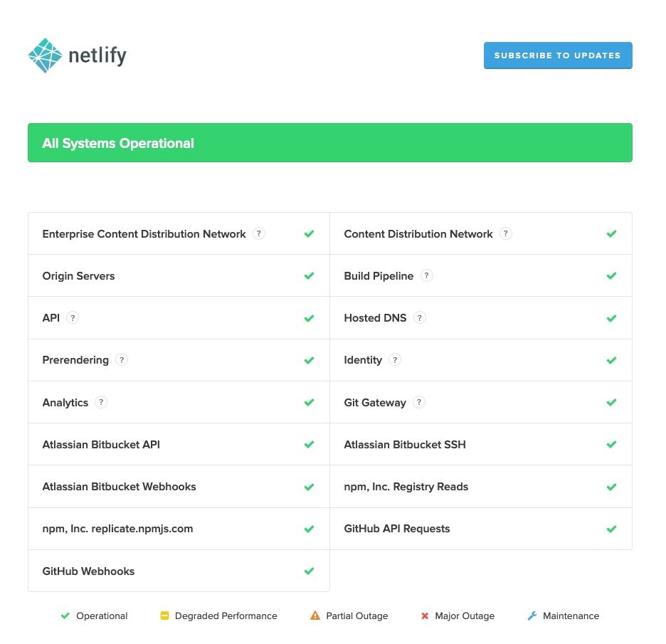The height and width of the screenshot is (644, 666).
Task: Subscribe to updates button
Action: click(x=558, y=56)
